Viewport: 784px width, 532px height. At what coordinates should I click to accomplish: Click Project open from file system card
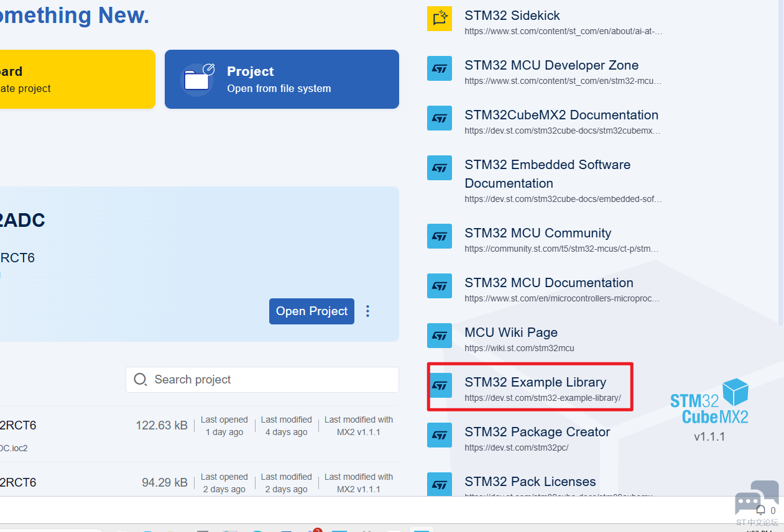coord(282,79)
